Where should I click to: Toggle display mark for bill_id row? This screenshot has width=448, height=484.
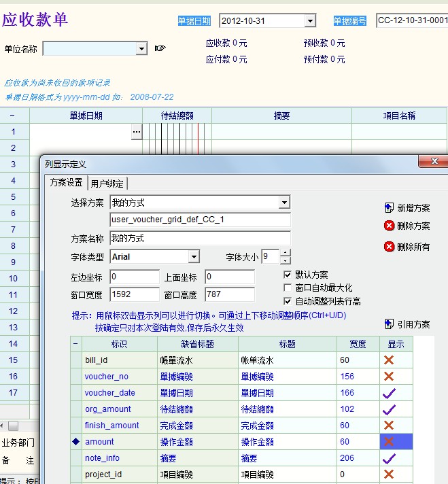[389, 360]
